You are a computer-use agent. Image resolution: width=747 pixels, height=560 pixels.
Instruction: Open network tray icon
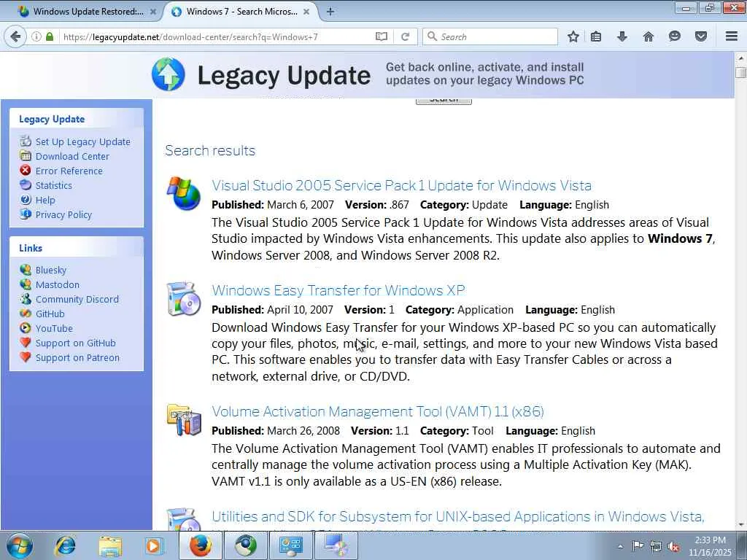(x=656, y=546)
